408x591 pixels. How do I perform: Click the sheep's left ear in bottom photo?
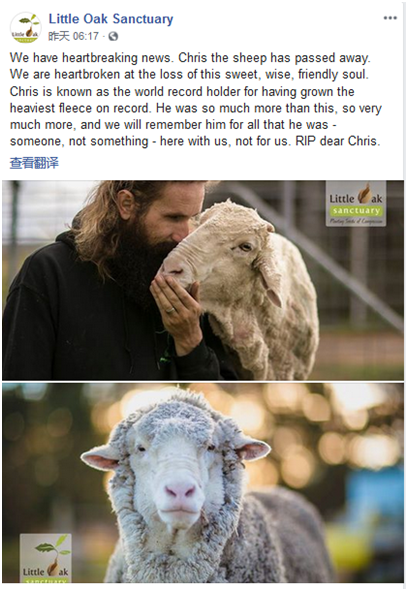click(102, 459)
